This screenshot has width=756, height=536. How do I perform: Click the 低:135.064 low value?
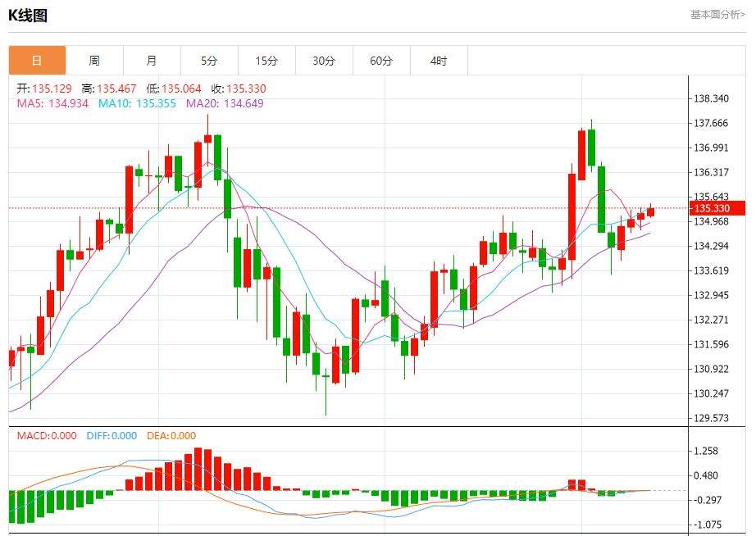pos(174,89)
